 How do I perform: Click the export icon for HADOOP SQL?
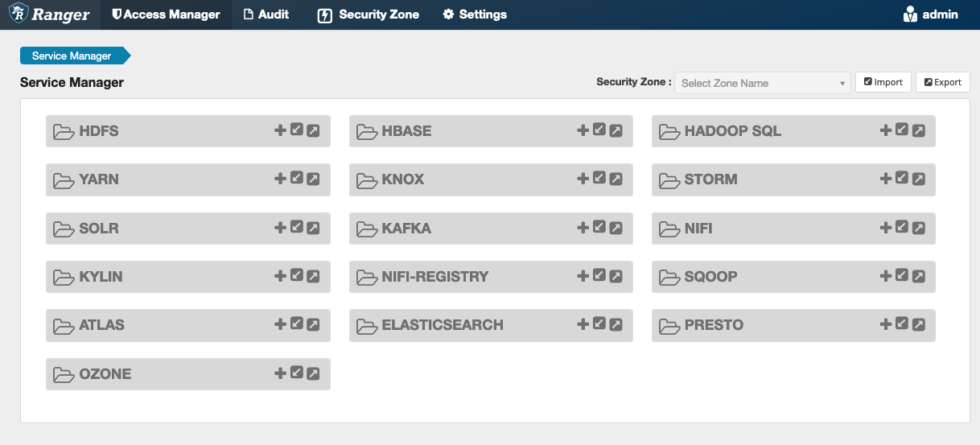[x=918, y=130]
